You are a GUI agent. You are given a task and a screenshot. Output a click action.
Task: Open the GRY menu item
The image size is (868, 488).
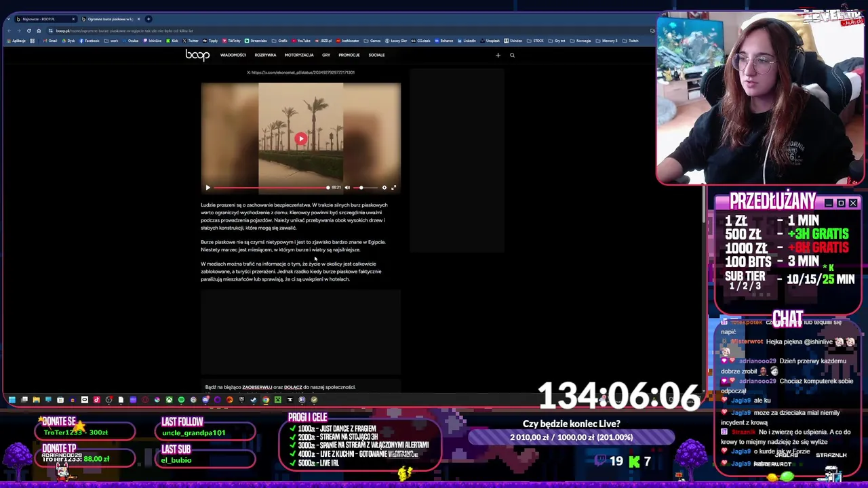pos(326,55)
